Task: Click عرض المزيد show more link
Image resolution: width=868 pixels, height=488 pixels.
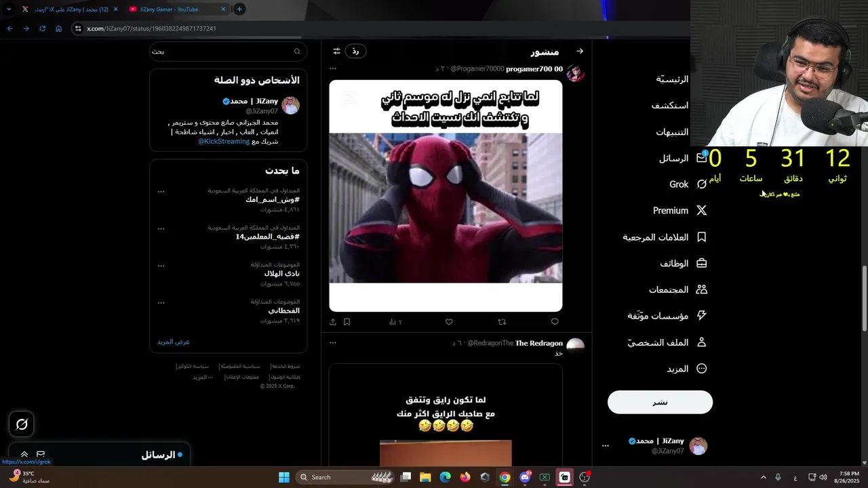Action: click(x=174, y=342)
